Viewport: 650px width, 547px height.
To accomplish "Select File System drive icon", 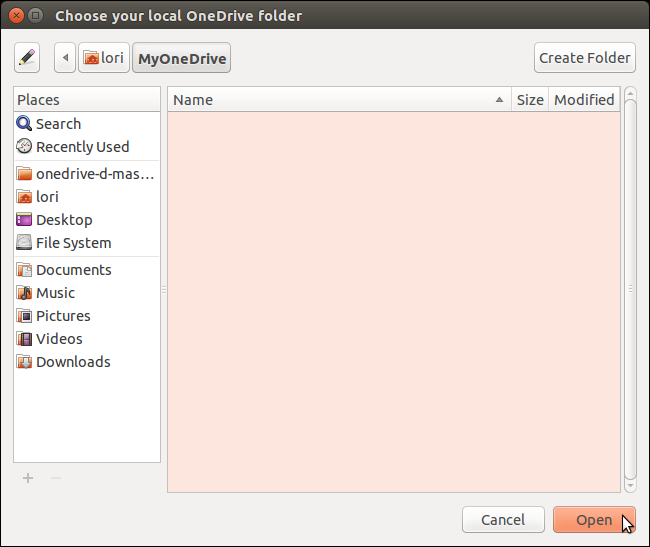I will (24, 242).
